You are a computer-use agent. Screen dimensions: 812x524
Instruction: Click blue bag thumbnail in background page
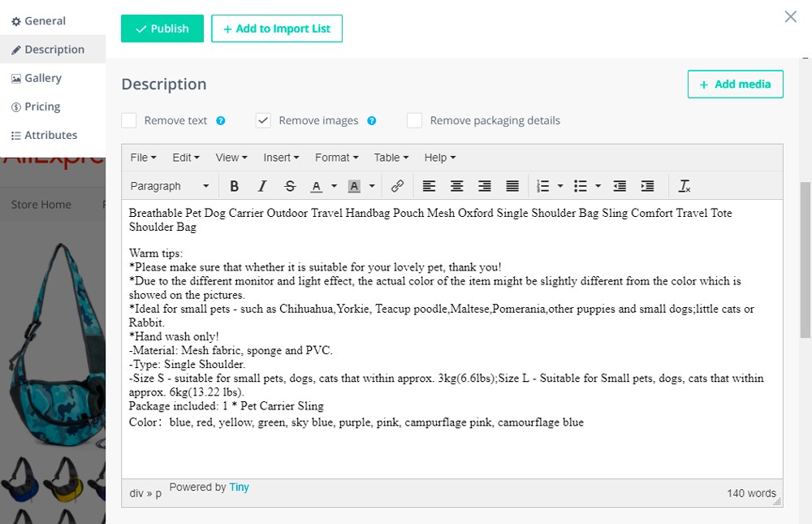click(x=19, y=479)
